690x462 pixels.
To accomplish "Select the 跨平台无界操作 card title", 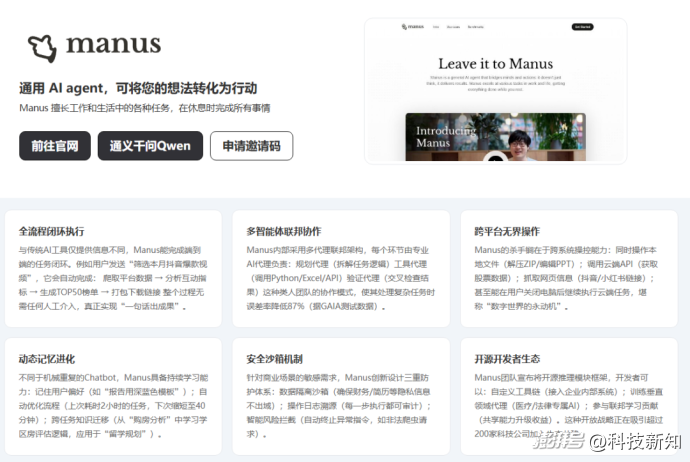I will coord(507,231).
